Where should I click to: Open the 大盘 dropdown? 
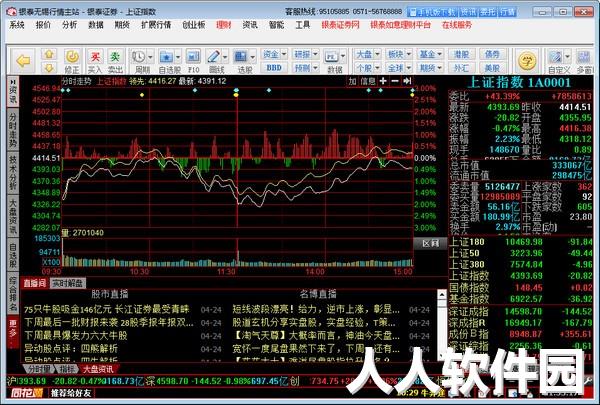367,54
